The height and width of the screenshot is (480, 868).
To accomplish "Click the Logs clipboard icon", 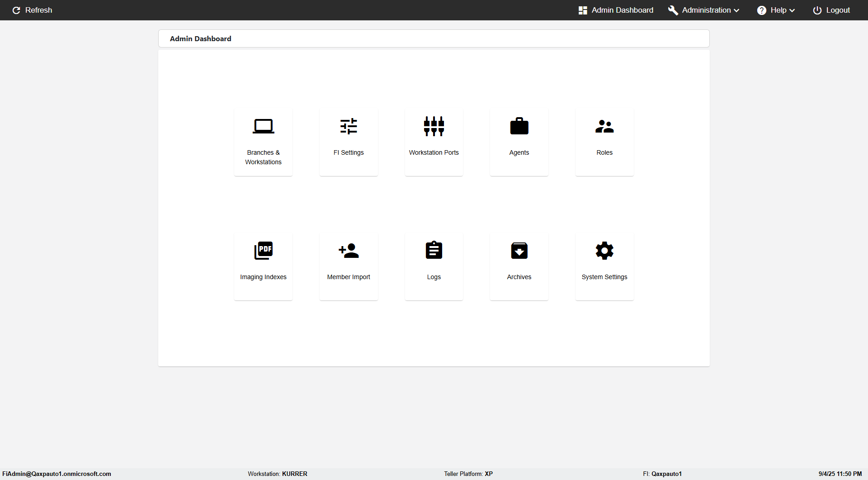I will [434, 250].
